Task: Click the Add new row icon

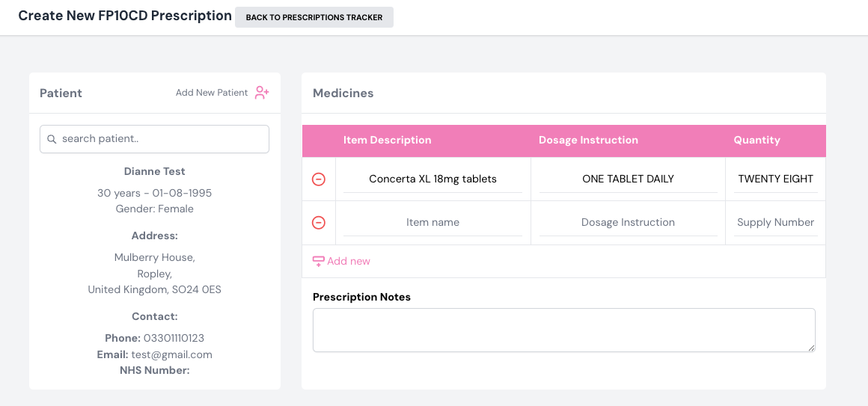Action: [x=318, y=262]
